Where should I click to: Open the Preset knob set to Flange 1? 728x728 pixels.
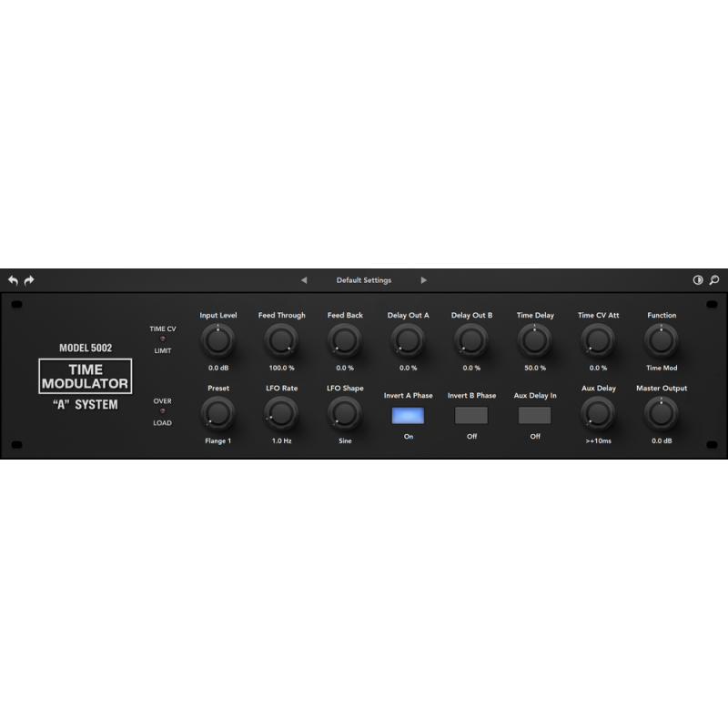(218, 414)
